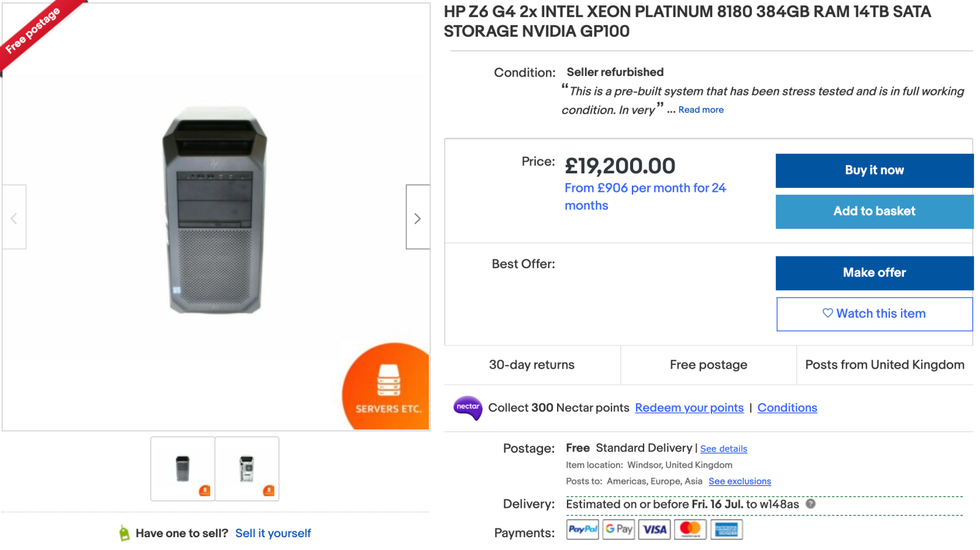Click the Nectar logo icon
Viewport: 980px width, 550px height.
pos(468,408)
